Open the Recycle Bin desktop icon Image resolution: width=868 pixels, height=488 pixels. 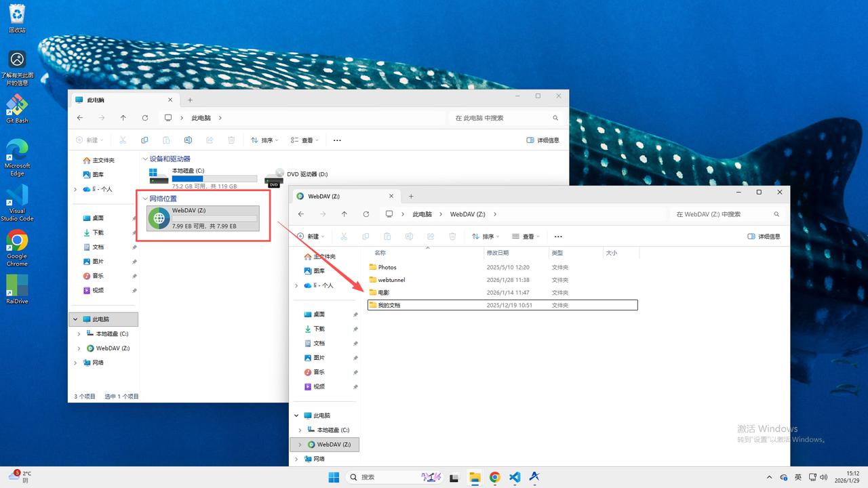(17, 18)
